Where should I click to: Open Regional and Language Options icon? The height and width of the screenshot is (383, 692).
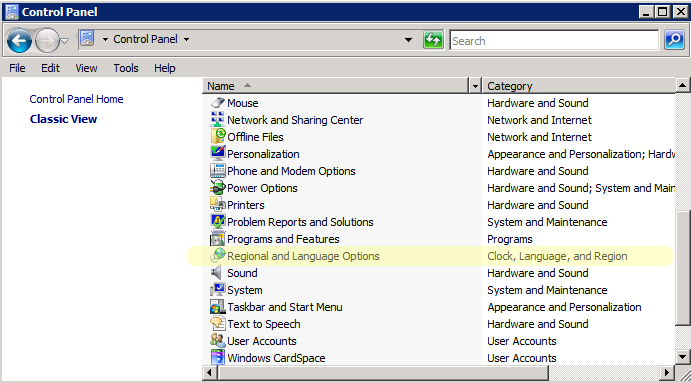click(x=218, y=256)
